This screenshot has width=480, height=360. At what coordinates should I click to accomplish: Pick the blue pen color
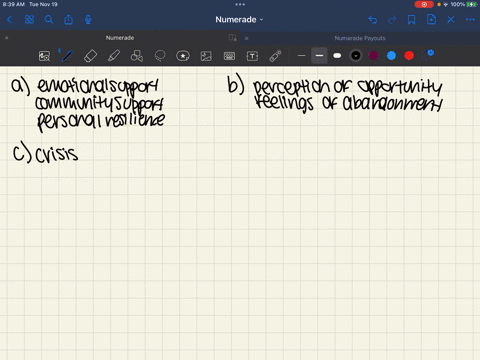(391, 56)
